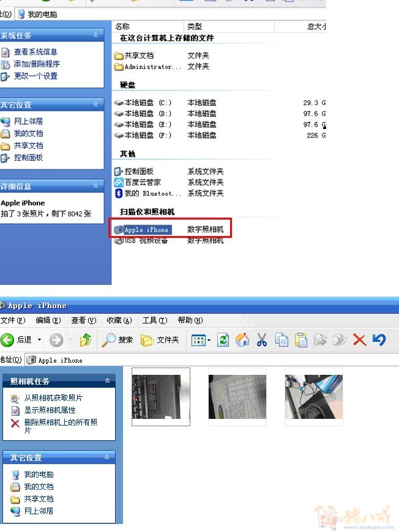Collapse 其它位置 panel in Apple iPhone window
399x532 pixels.
[107, 457]
